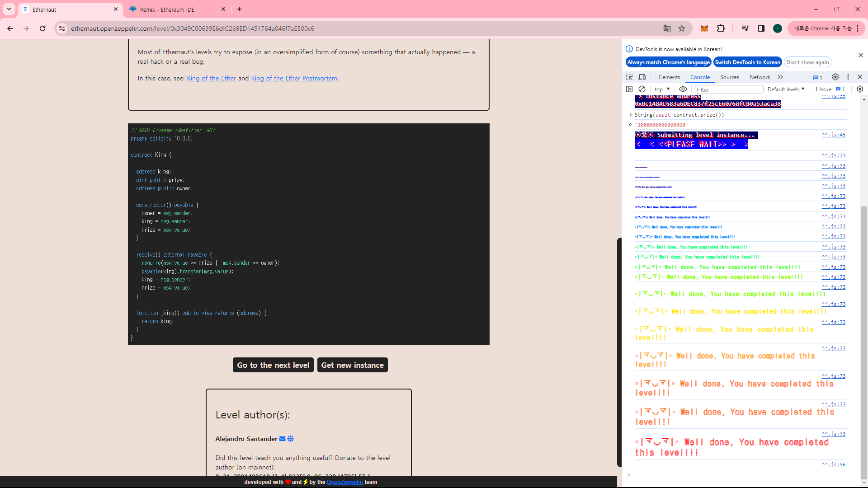This screenshot has height=488, width=868.
Task: Close the DevTools panel
Action: tap(860, 77)
